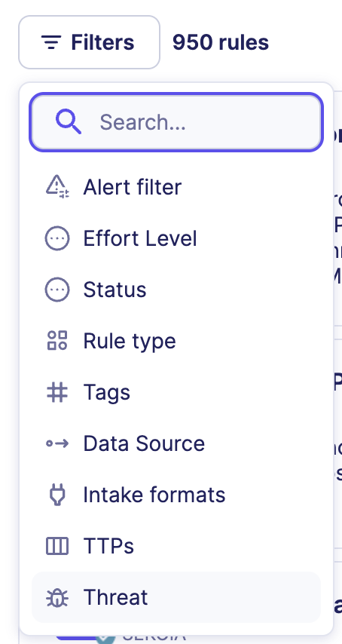Choose Data Source filter

coord(176,443)
